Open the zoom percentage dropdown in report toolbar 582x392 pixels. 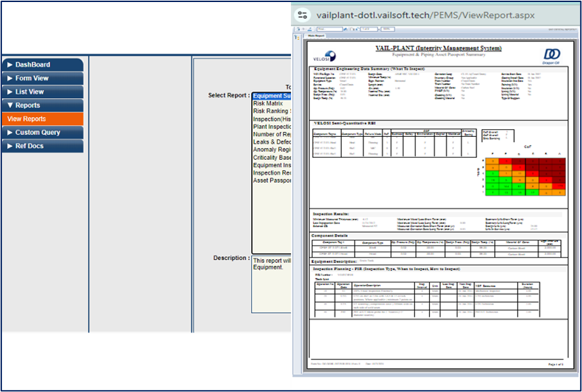click(x=388, y=29)
